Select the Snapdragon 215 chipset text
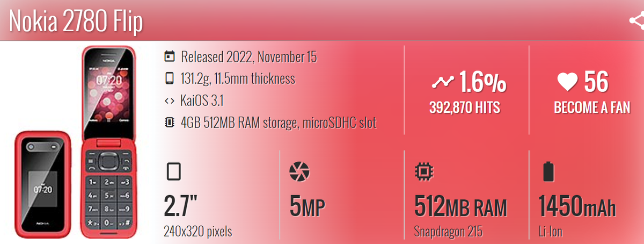 (x=448, y=232)
